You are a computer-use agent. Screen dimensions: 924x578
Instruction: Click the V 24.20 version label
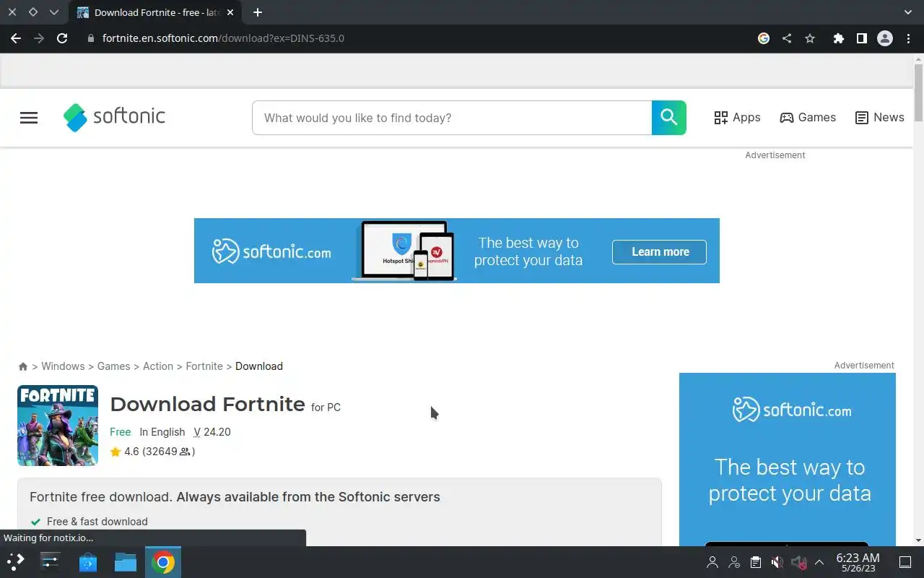(x=212, y=432)
